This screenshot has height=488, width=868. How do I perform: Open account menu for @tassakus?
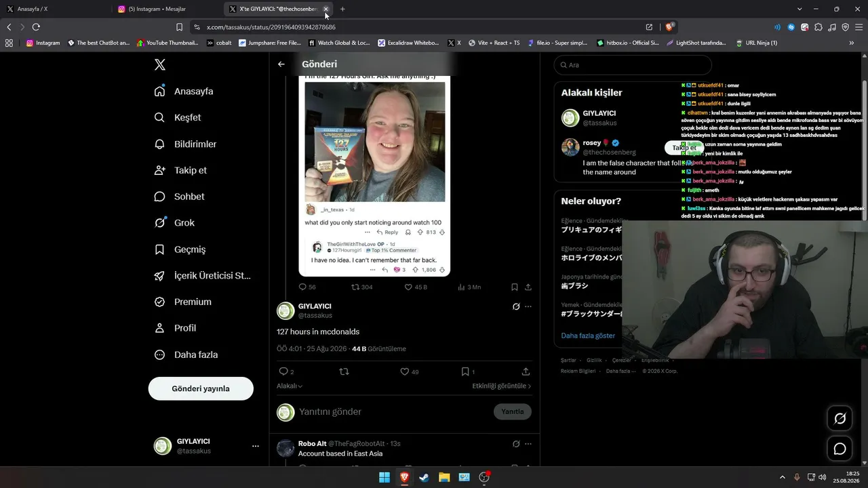207,446
